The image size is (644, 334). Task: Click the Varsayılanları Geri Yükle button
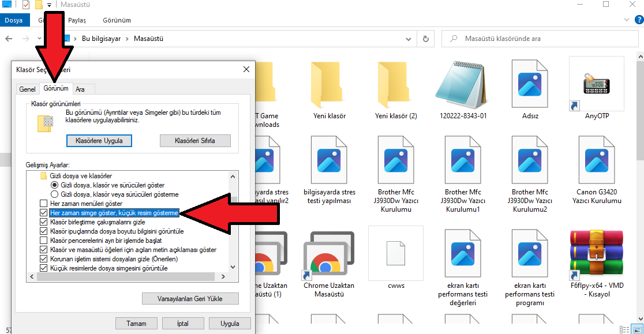tap(190, 298)
